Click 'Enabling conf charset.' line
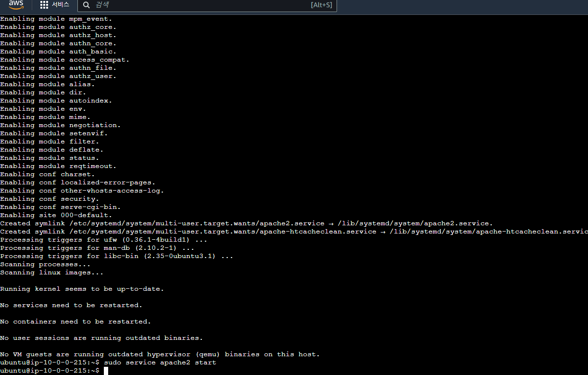The width and height of the screenshot is (588, 375). 48,174
